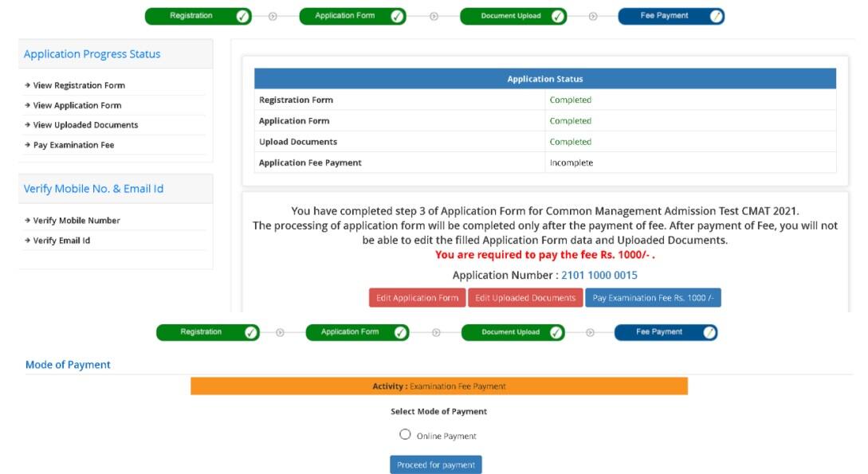Click the Application Status table header
The width and height of the screenshot is (868, 474).
pyautogui.click(x=545, y=79)
